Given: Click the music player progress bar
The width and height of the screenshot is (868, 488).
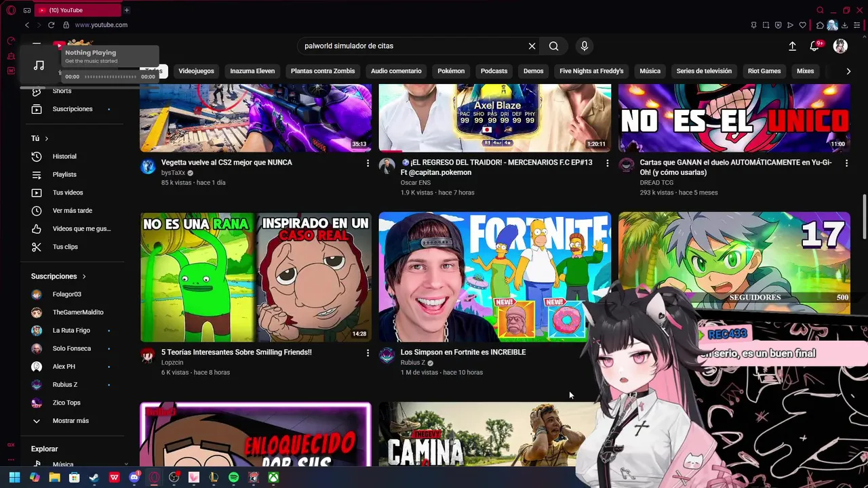Looking at the screenshot, I should click(x=111, y=77).
